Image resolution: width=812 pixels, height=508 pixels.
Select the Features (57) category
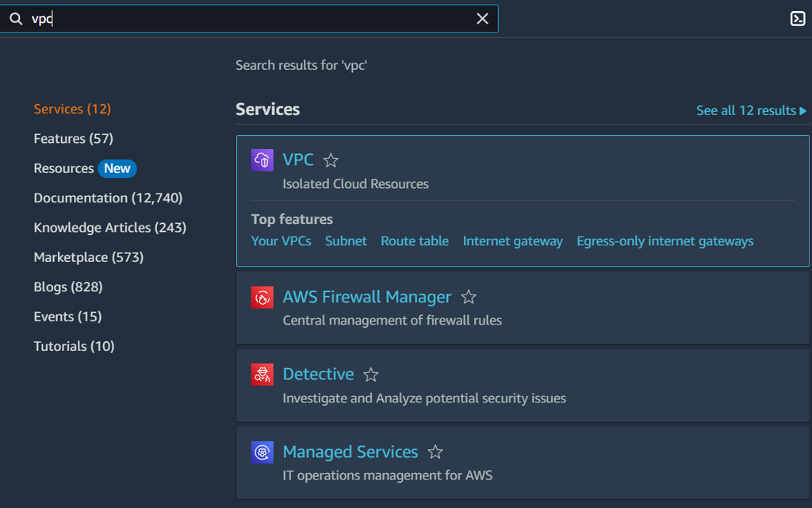tap(73, 139)
